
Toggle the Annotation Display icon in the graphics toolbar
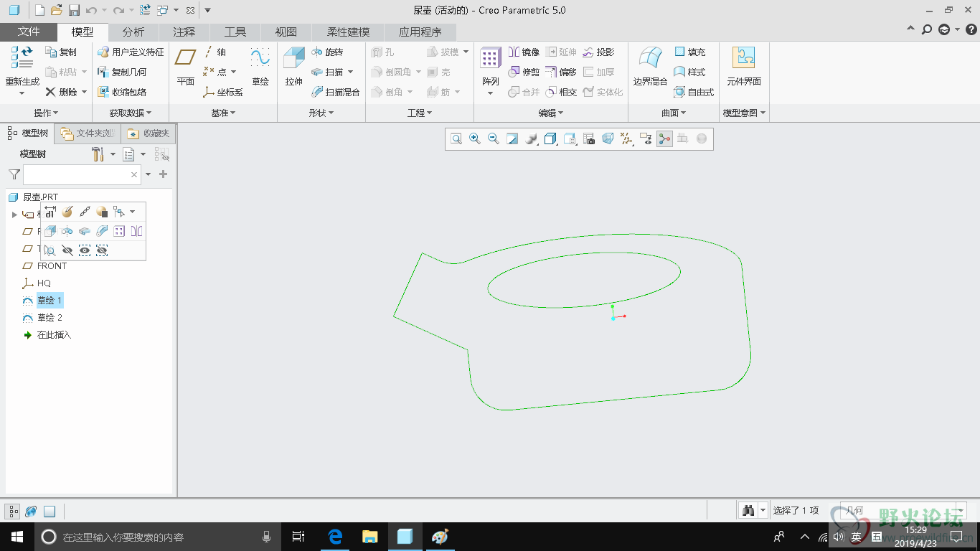tap(646, 139)
